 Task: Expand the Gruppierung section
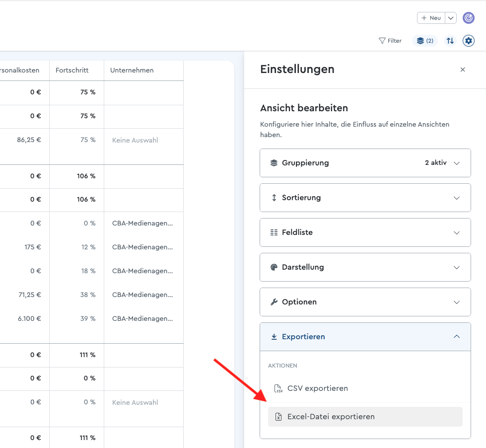[x=365, y=163]
